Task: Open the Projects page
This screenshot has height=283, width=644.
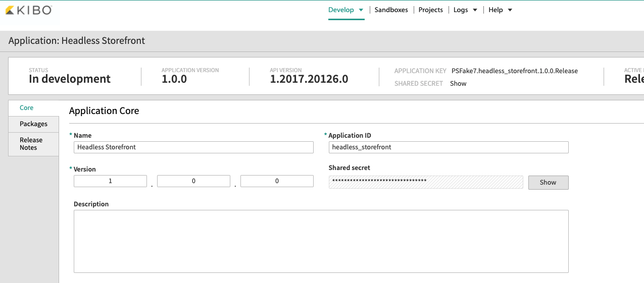Action: [x=430, y=10]
